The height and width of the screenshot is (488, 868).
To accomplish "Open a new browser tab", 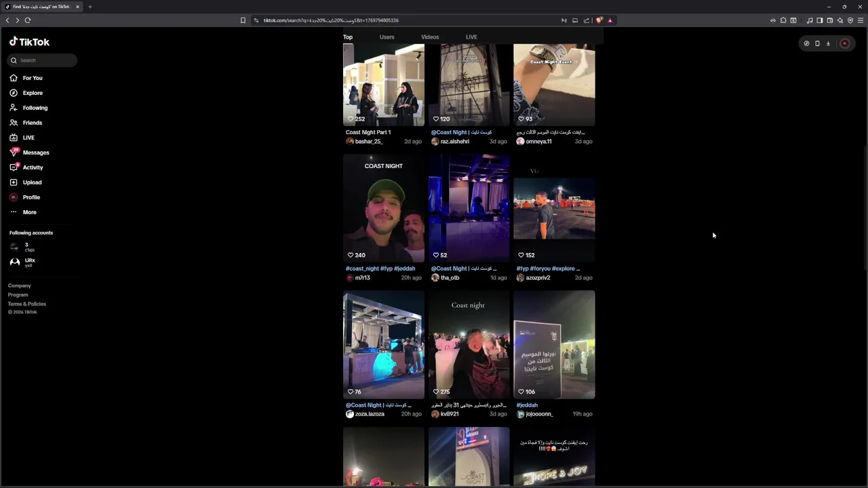I will [90, 7].
